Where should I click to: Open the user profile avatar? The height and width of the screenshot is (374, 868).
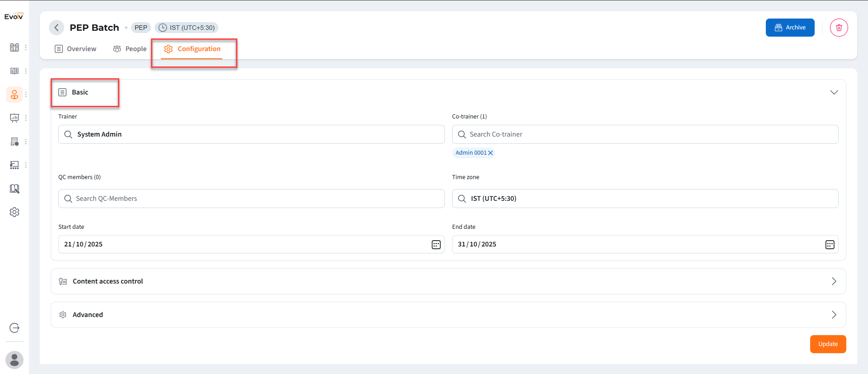[x=14, y=360]
